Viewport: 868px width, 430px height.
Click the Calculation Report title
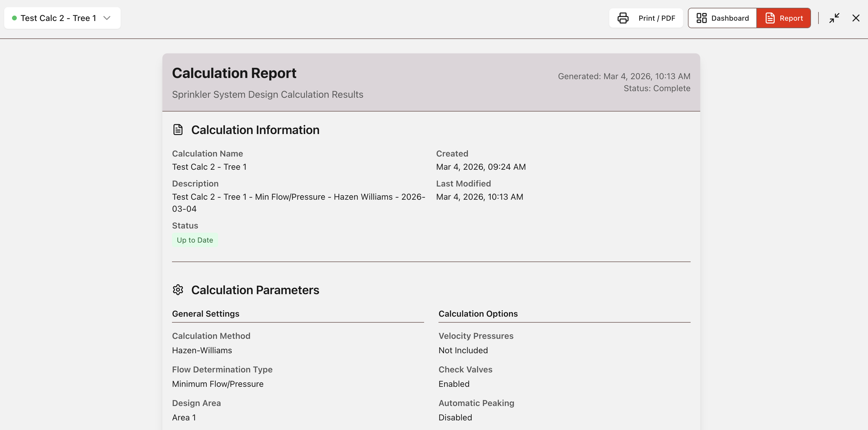tap(234, 73)
